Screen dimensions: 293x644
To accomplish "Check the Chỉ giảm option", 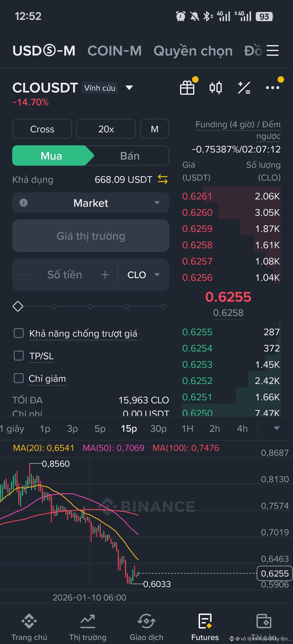I will pyautogui.click(x=19, y=378).
